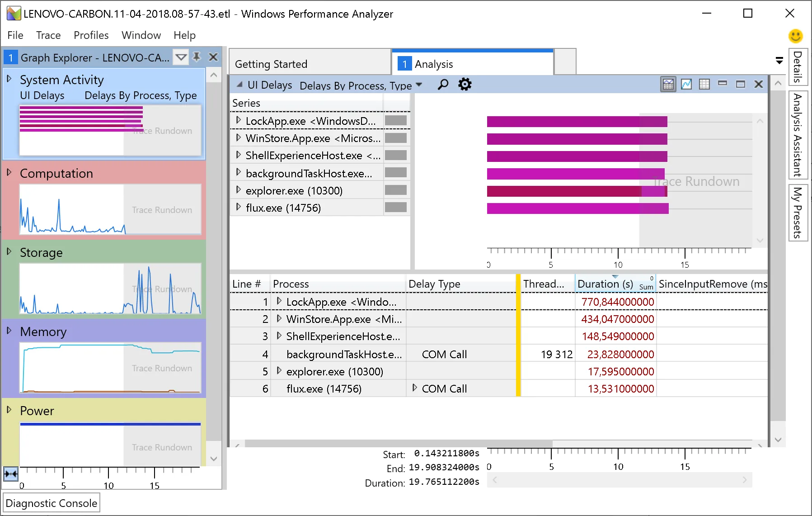
Task: Open the Help menu
Action: (x=184, y=35)
